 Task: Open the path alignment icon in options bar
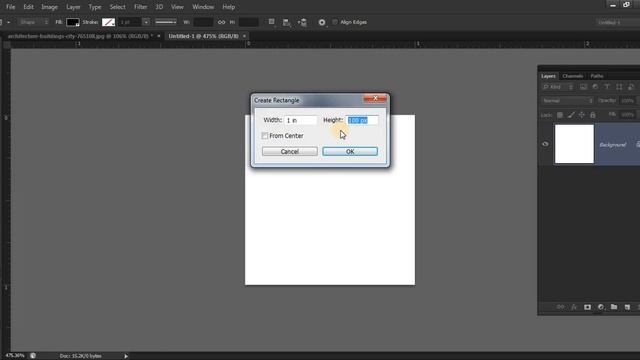pyautogui.click(x=287, y=22)
